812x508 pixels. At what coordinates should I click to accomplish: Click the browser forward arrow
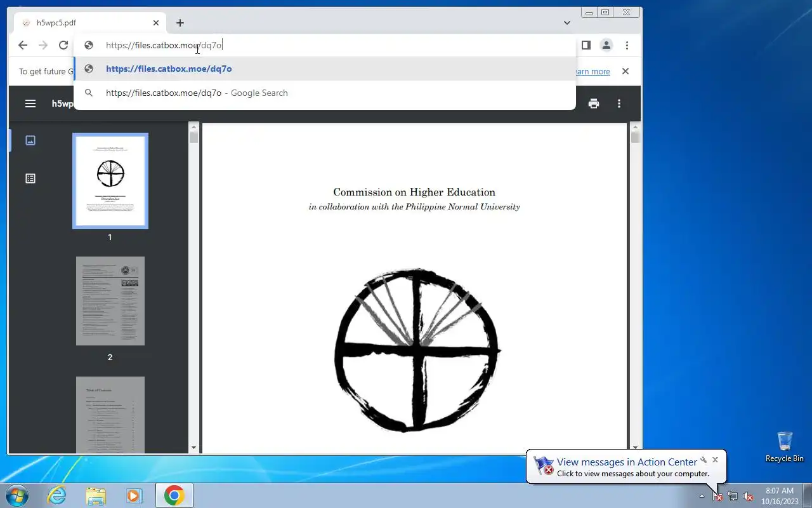pos(43,45)
